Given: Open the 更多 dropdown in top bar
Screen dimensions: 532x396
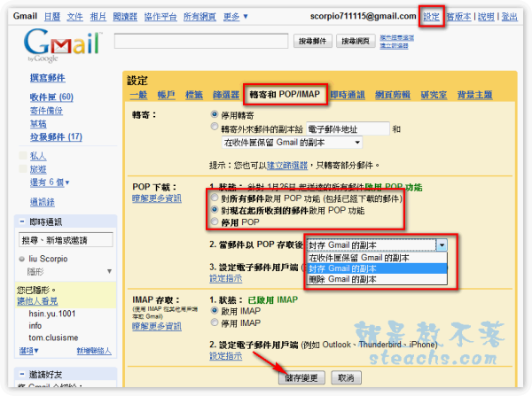Looking at the screenshot, I should pos(236,16).
